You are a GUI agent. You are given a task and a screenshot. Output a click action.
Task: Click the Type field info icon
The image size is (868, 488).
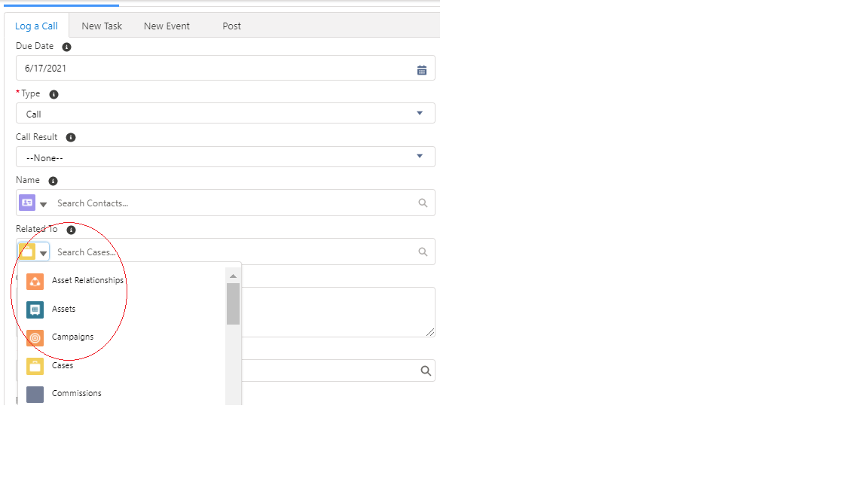point(53,93)
